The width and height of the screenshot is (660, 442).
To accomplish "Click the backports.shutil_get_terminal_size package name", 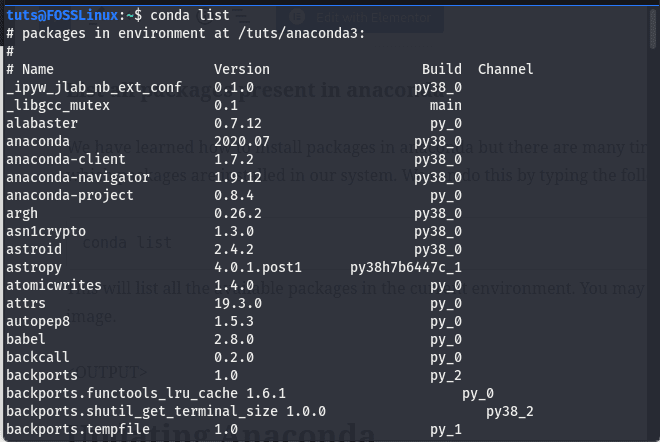I will [x=142, y=411].
